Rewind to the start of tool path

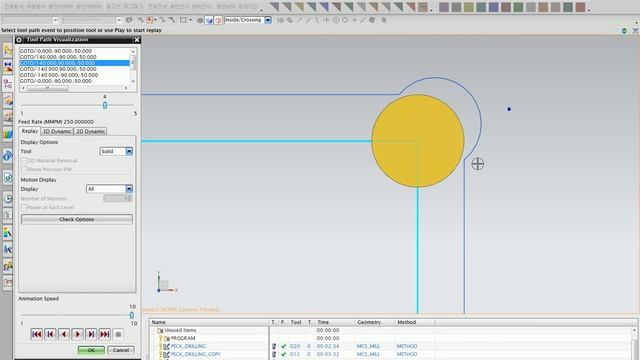coord(36,334)
